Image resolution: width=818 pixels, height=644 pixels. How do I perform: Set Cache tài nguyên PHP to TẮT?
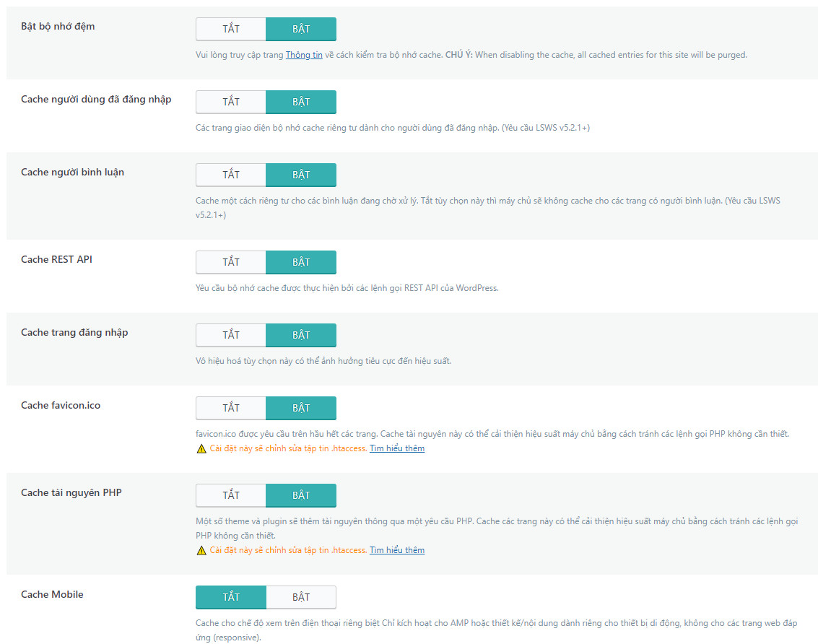tap(231, 495)
